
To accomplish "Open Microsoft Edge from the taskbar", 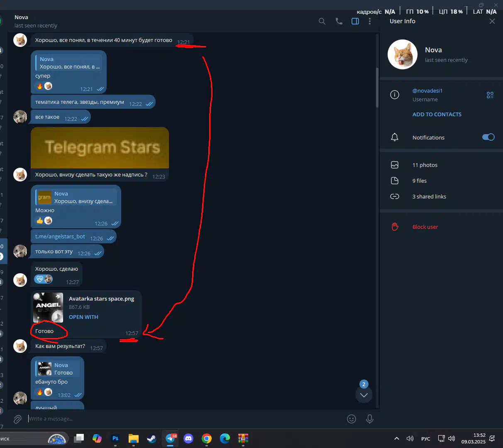I will coord(225,438).
